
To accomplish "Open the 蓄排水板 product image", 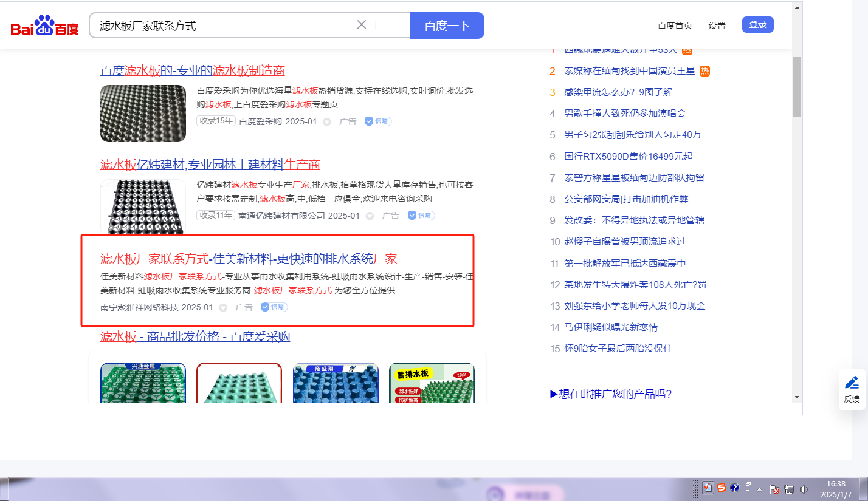I will (x=432, y=383).
